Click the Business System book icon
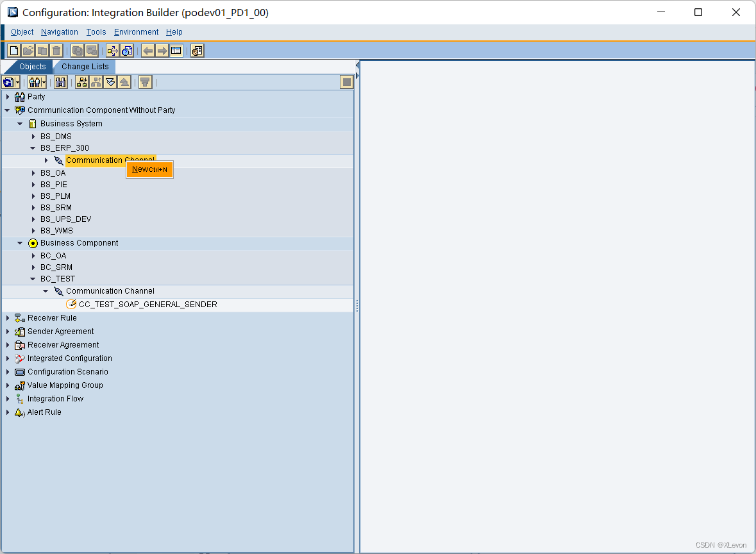The height and width of the screenshot is (554, 756). pyautogui.click(x=33, y=124)
